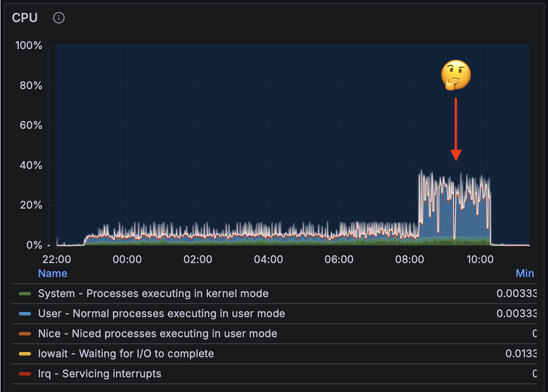548x392 pixels.
Task: Click the 08:00 time axis label
Action: 409,259
